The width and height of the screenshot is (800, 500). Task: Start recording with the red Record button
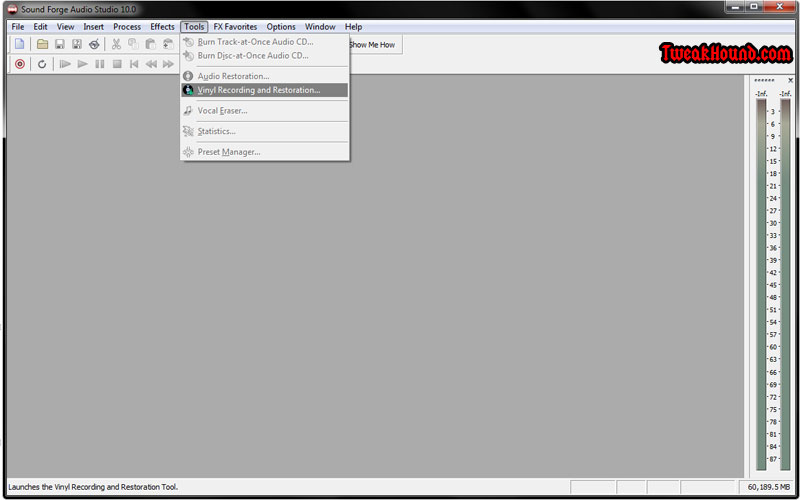click(20, 64)
